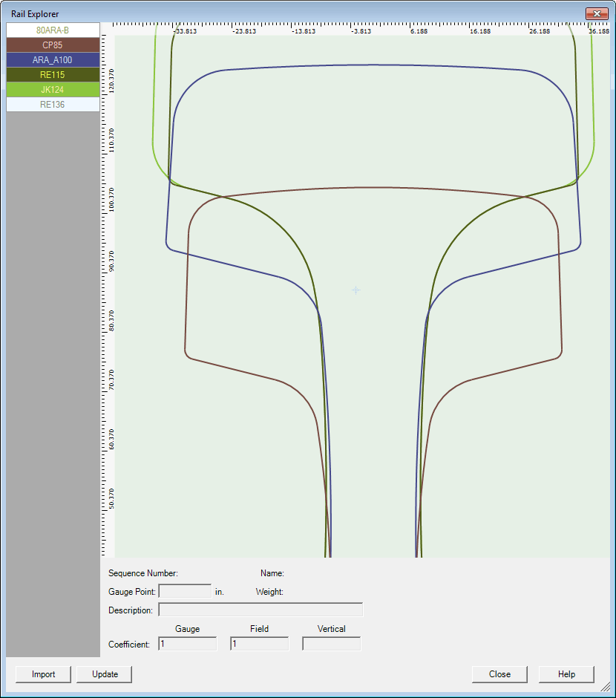Select the light green JK124 rail entry
The width and height of the screenshot is (616, 698).
(52, 90)
